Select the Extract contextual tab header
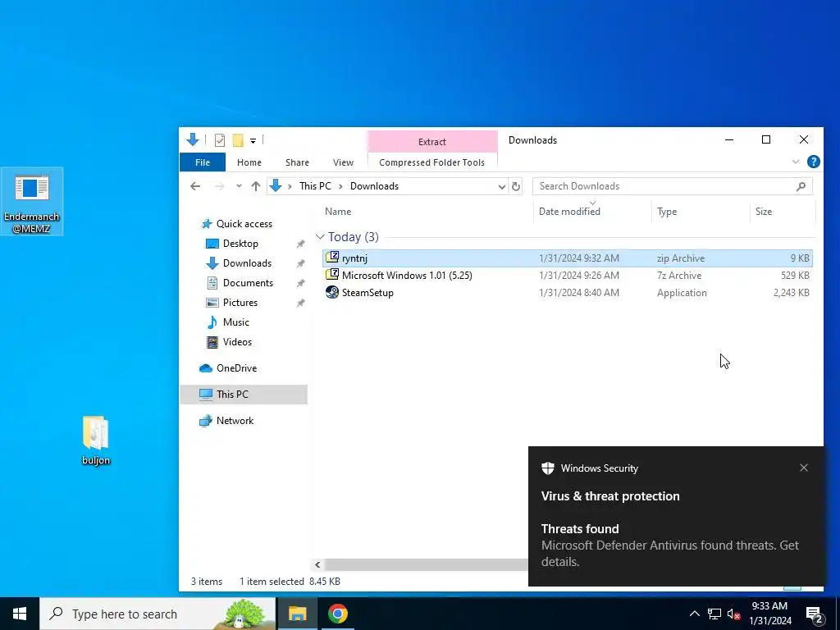The width and height of the screenshot is (840, 630). (431, 141)
